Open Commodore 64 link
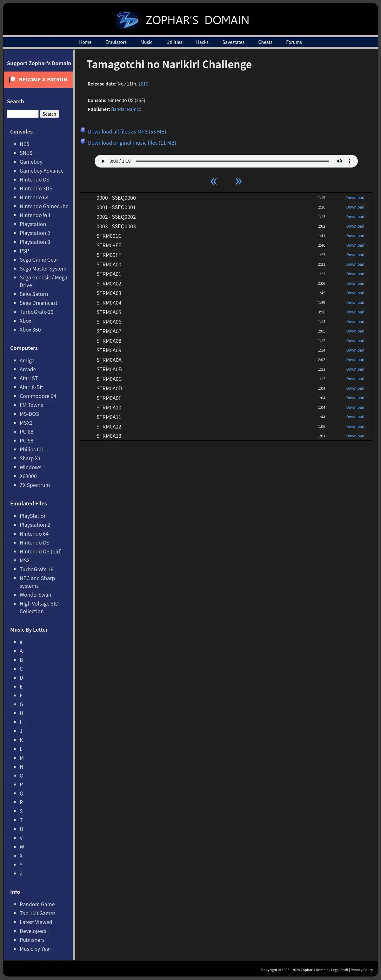The height and width of the screenshot is (980, 381). (38, 396)
